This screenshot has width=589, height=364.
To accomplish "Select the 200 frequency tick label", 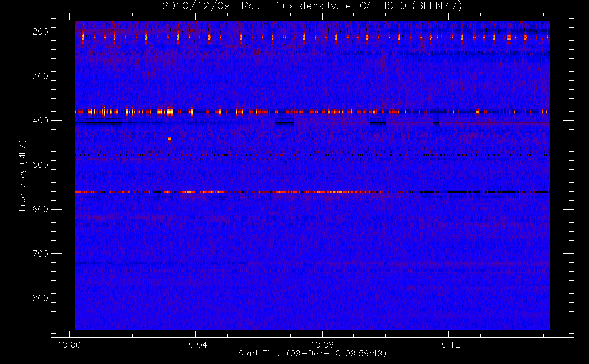I will coord(40,32).
